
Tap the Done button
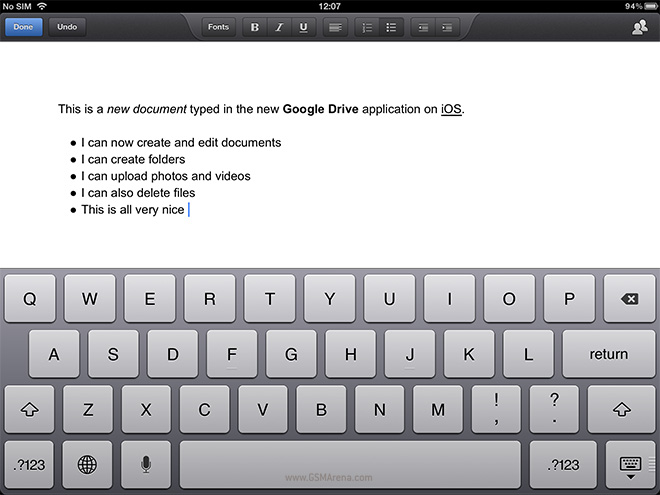(x=22, y=27)
